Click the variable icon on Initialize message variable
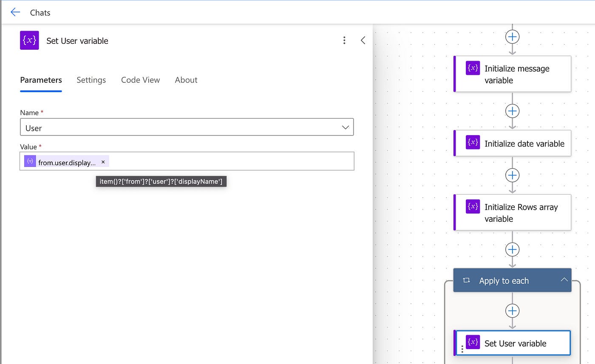 (x=473, y=68)
